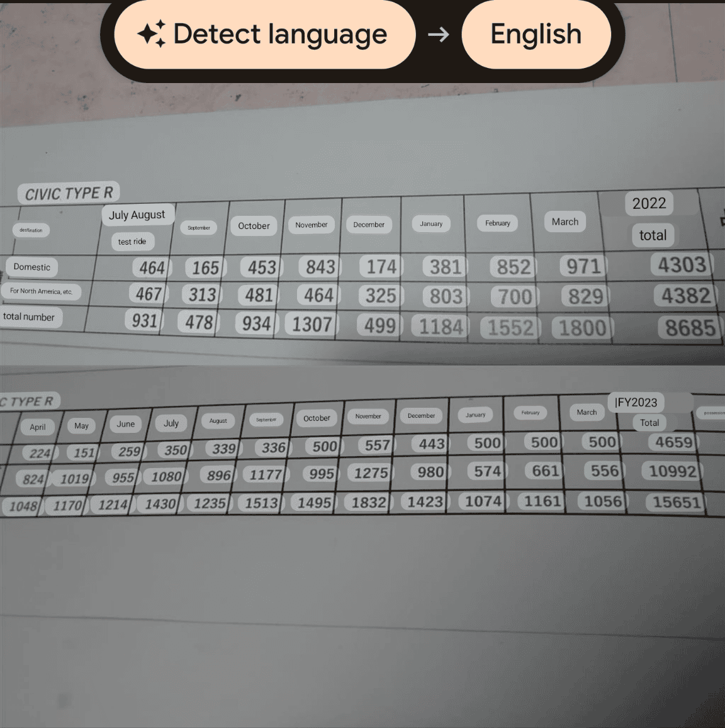Viewport: 725px width, 728px height.
Task: Select the FY2023 total 10992
Action: [x=672, y=471]
